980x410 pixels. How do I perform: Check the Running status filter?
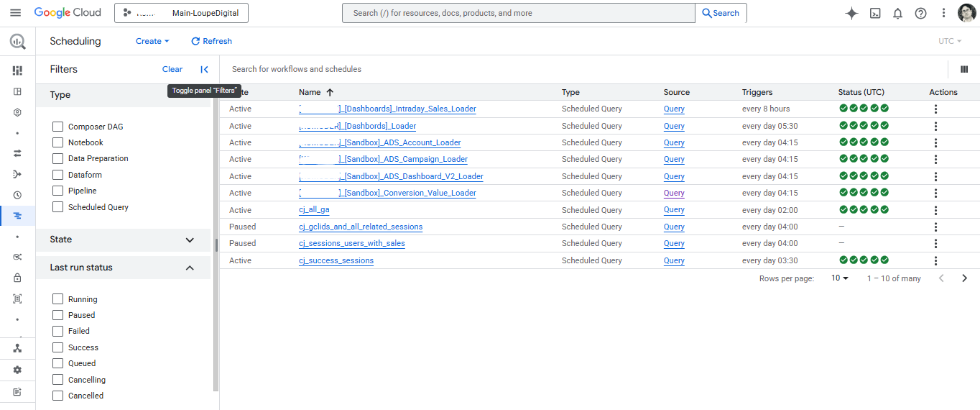click(x=58, y=299)
